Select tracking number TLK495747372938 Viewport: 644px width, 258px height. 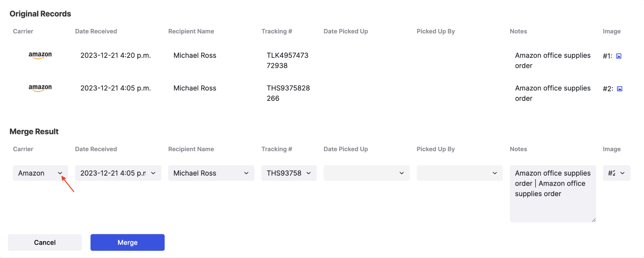coord(287,60)
